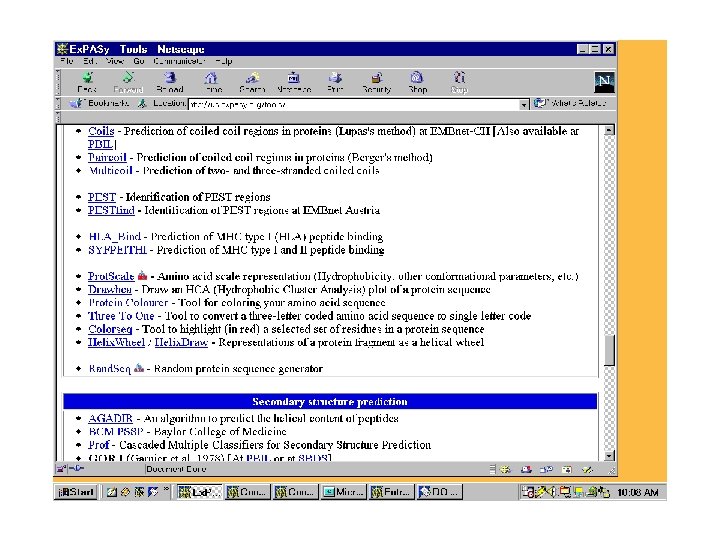Viewport: 720px width, 540px height.
Task: Open the Coils link
Action: click(101, 131)
